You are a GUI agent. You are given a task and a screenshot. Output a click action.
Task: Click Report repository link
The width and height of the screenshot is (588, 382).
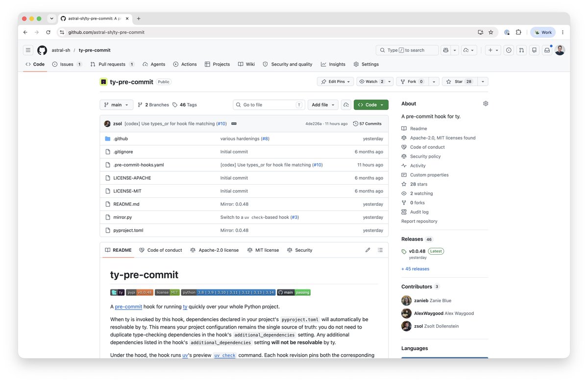click(419, 221)
